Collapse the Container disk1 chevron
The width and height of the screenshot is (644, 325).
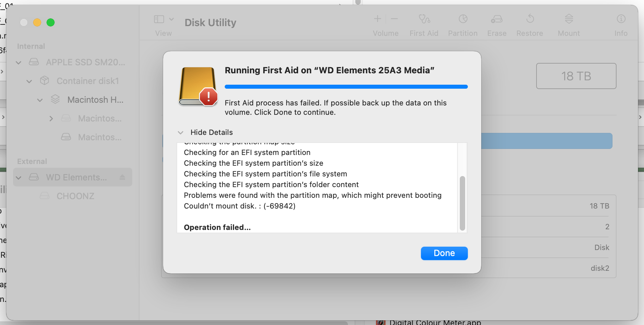[29, 81]
